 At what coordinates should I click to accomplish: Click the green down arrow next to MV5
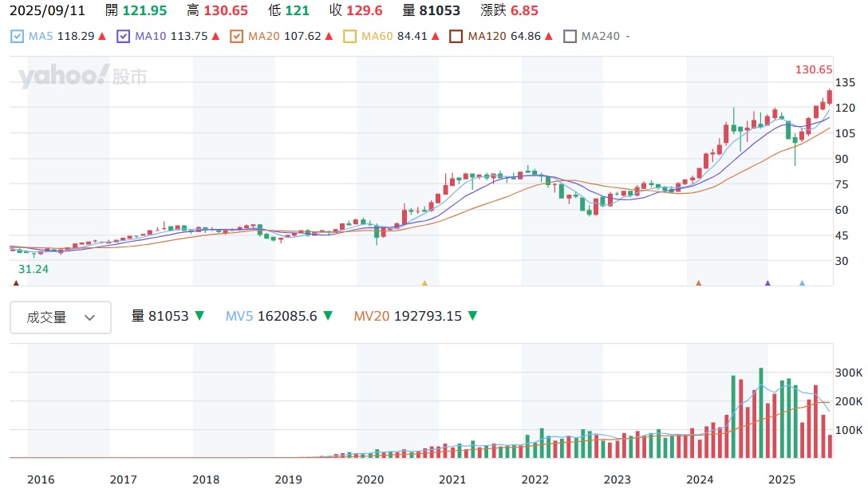click(328, 317)
